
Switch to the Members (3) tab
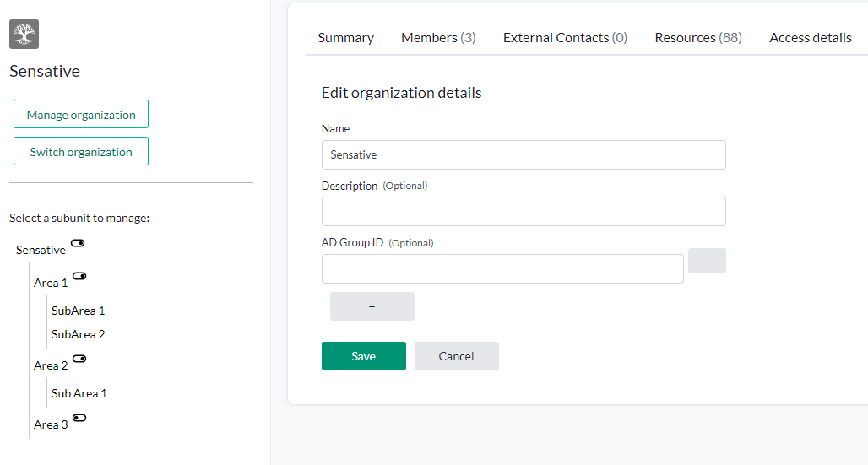[x=438, y=38]
